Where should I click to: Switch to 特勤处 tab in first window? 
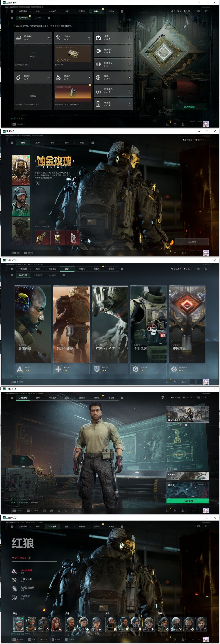pyautogui.click(x=97, y=11)
